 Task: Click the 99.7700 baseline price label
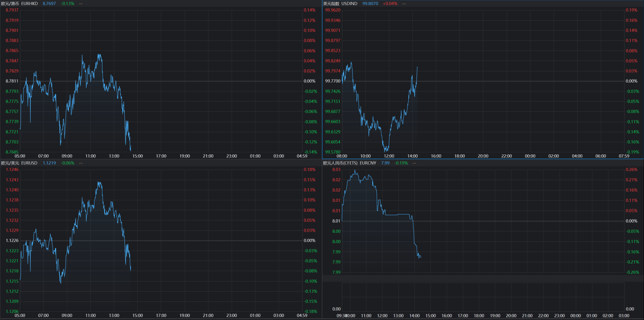pos(333,81)
